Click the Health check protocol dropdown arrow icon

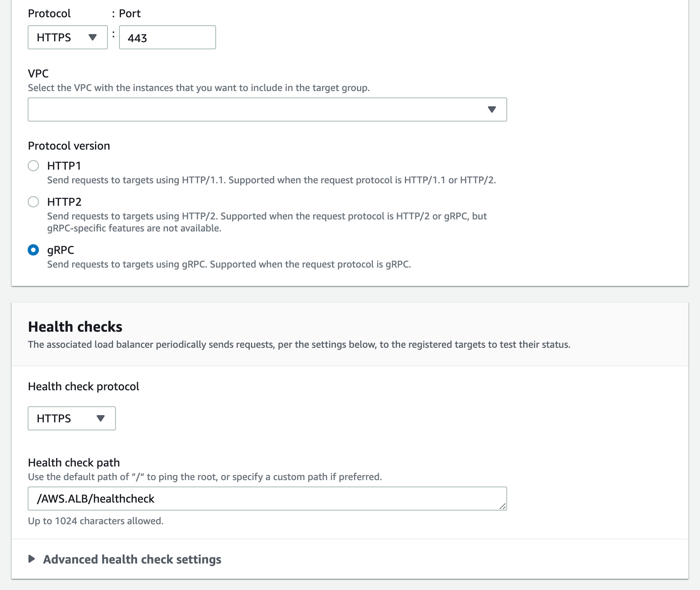[101, 418]
